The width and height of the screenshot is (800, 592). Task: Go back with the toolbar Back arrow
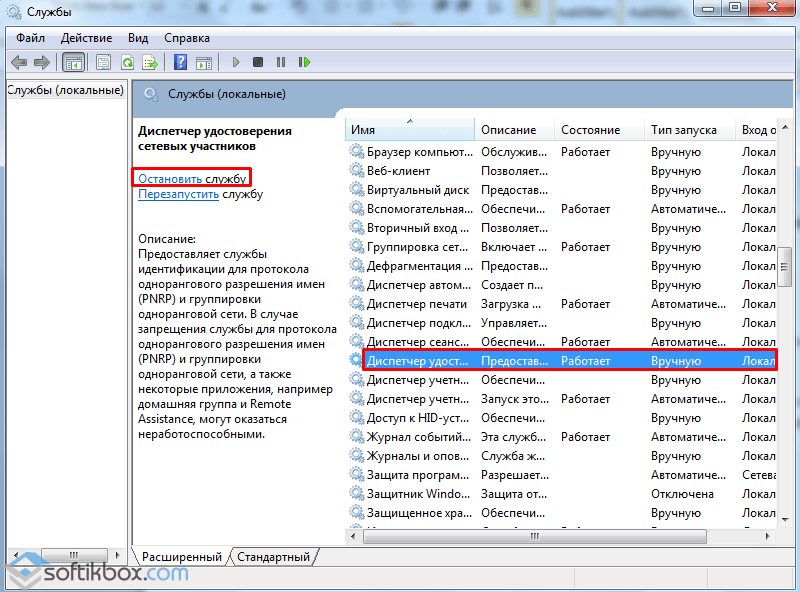coord(19,63)
